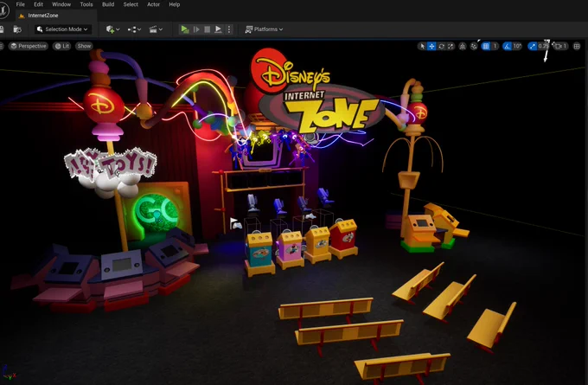Image resolution: width=588 pixels, height=385 pixels.
Task: Select the scale gizmo tool
Action: tap(451, 46)
